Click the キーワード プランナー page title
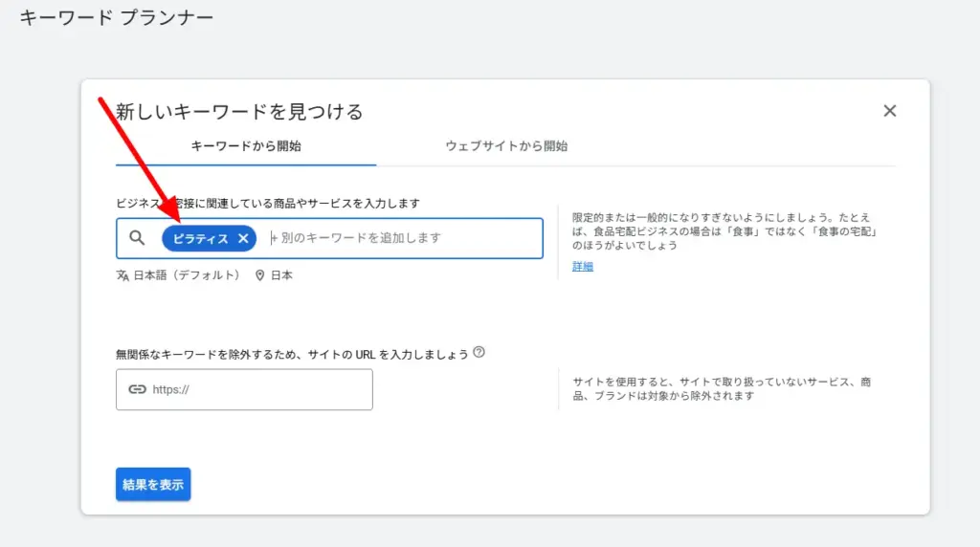The image size is (980, 547). tap(117, 17)
